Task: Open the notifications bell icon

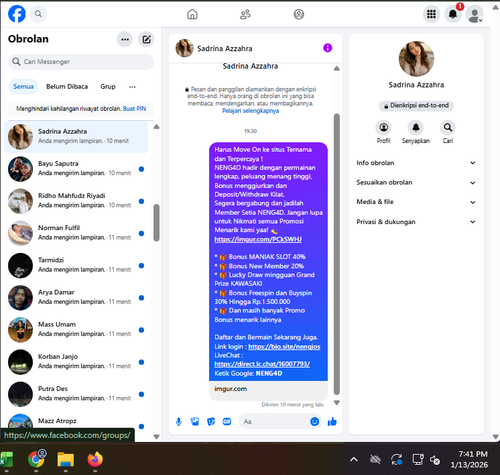Action: pos(453,14)
